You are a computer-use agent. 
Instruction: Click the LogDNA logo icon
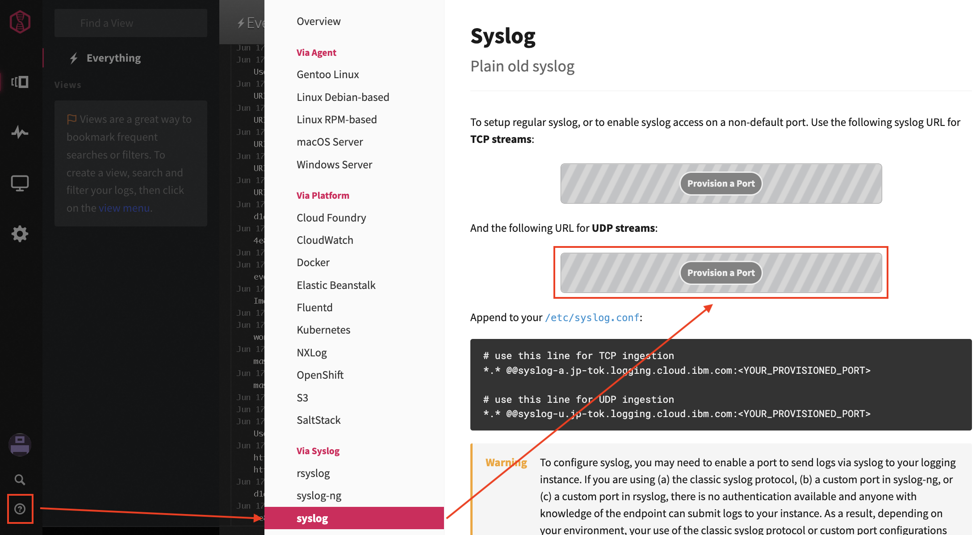20,22
